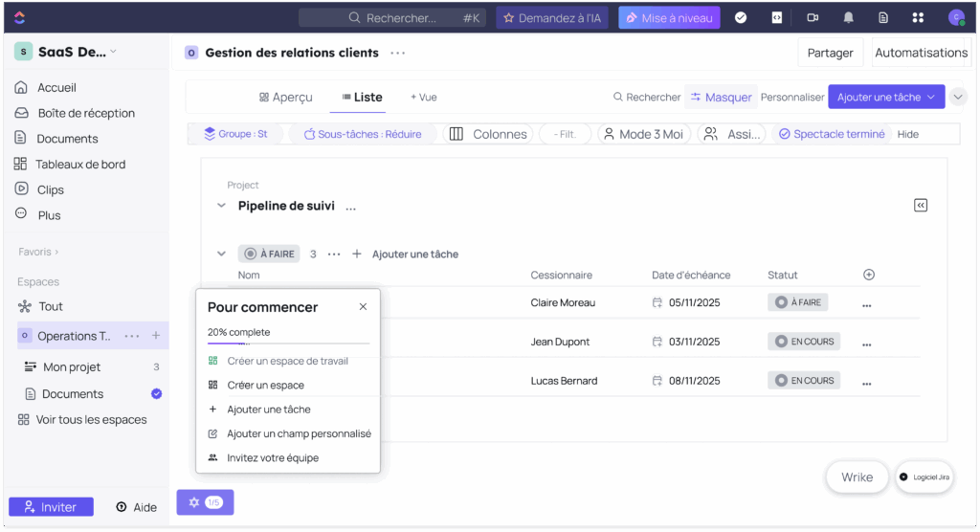
Task: Open Tableaux de bord
Action: coord(80,165)
